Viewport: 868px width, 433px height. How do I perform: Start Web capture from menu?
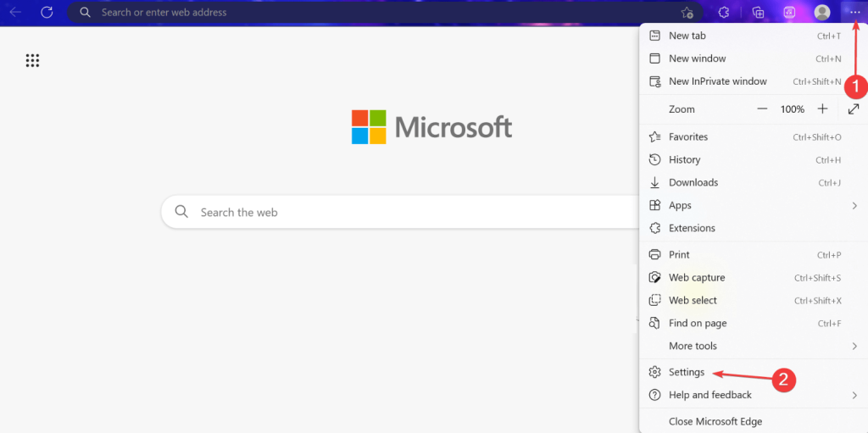point(754,277)
